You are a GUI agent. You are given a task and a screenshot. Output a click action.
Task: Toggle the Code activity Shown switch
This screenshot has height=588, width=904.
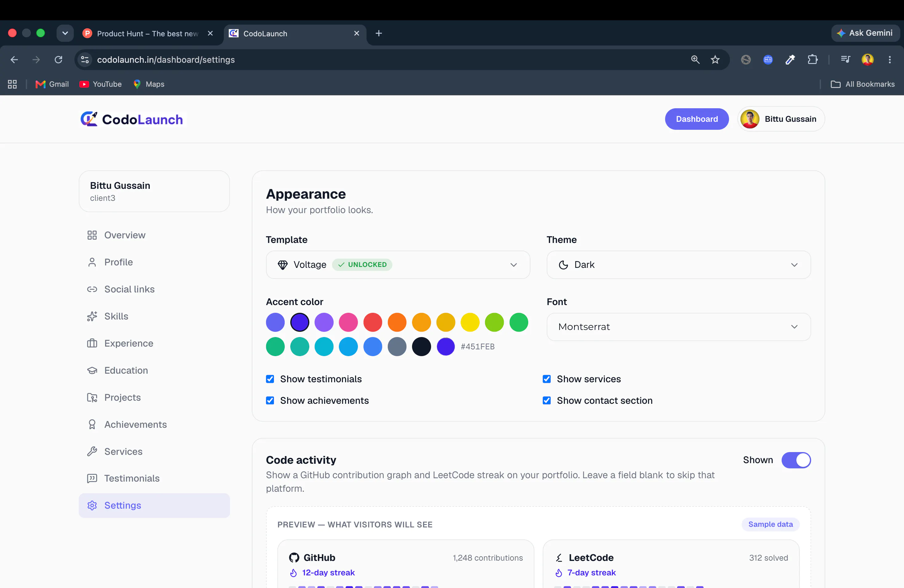click(x=796, y=460)
